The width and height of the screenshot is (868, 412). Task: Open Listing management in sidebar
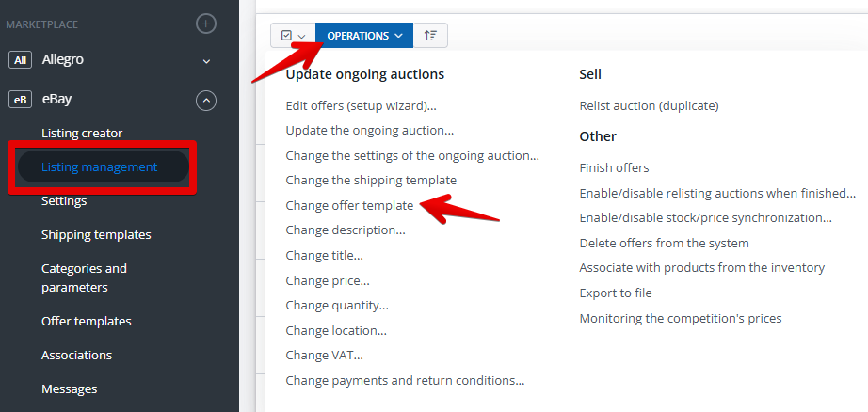click(99, 167)
